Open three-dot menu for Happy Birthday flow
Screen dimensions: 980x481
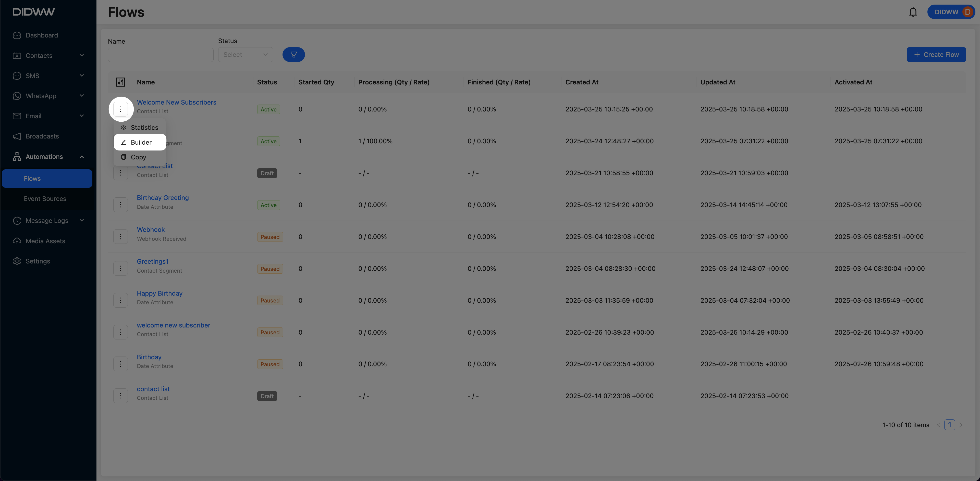point(120,300)
